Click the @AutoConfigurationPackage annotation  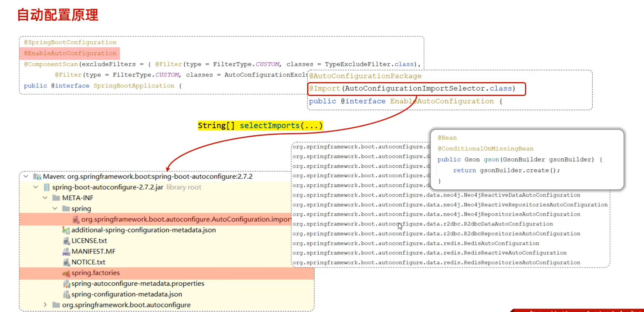365,76
